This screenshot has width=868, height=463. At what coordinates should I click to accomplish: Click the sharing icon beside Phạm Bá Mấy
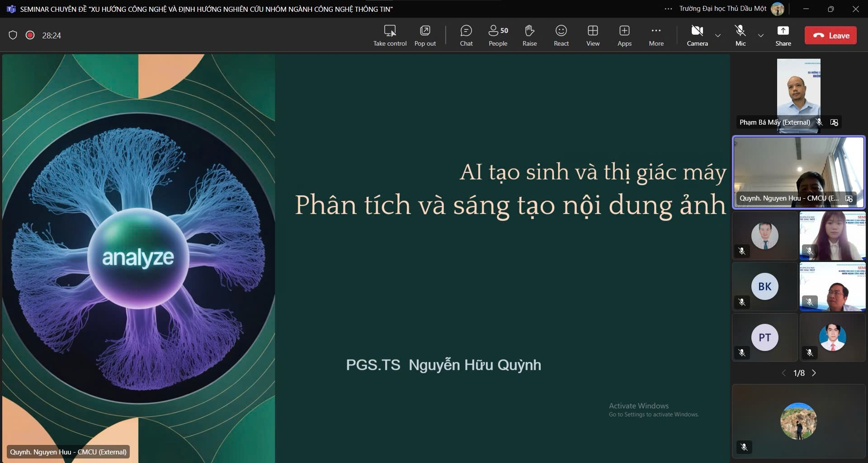834,122
